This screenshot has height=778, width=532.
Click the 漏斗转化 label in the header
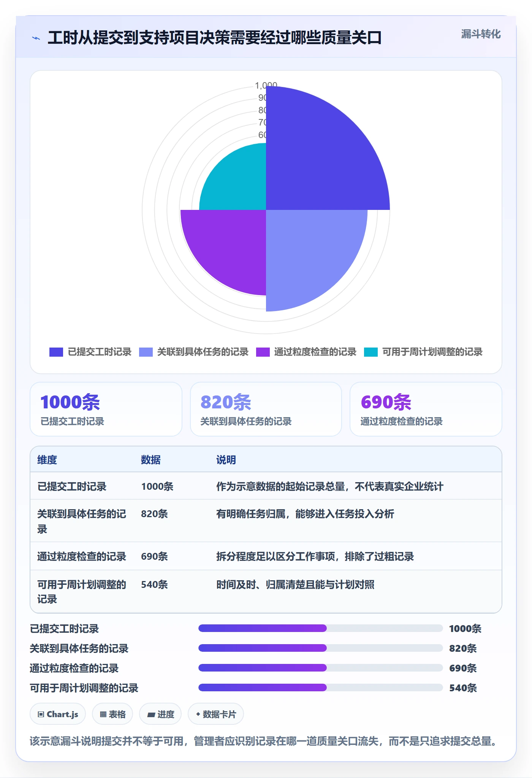[x=481, y=34]
